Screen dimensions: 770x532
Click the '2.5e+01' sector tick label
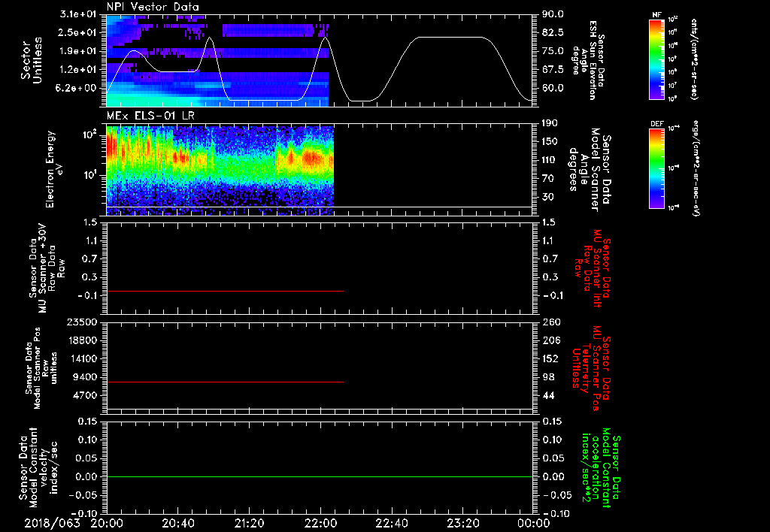point(78,32)
